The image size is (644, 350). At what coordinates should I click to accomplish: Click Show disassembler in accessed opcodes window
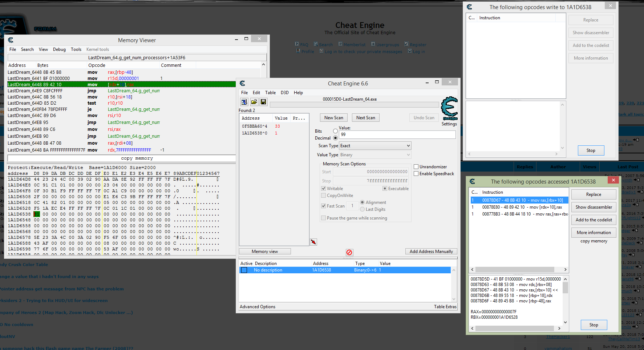point(594,207)
